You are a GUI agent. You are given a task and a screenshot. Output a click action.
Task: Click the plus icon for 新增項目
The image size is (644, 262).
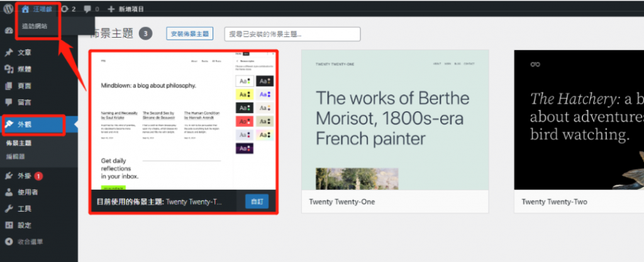click(111, 9)
